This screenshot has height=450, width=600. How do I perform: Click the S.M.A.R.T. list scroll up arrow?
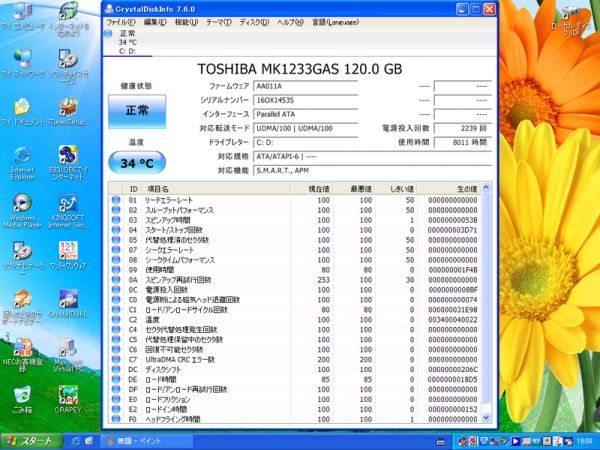click(x=486, y=188)
